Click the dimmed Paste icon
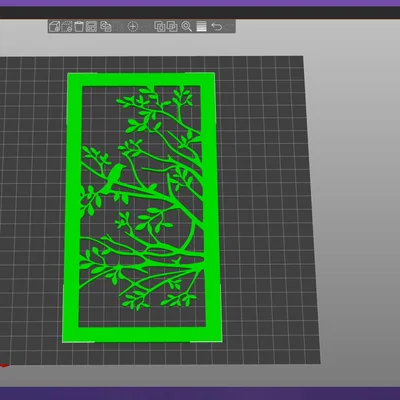 click(119, 26)
